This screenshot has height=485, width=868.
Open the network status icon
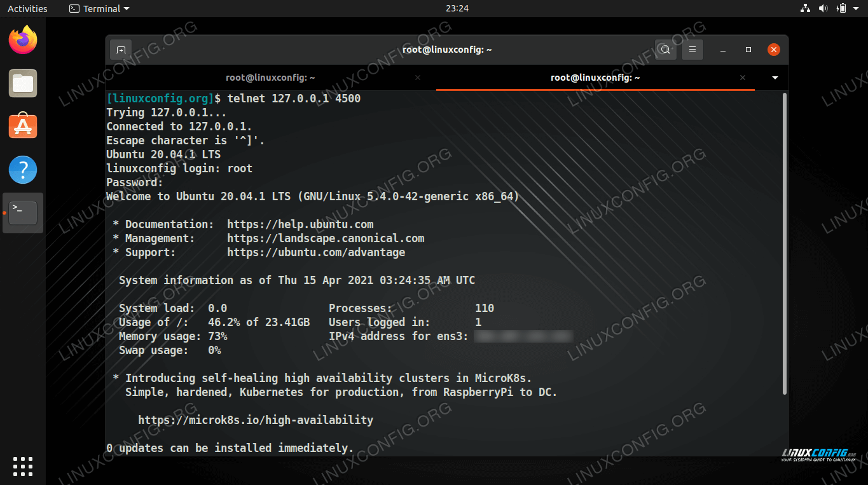(805, 8)
